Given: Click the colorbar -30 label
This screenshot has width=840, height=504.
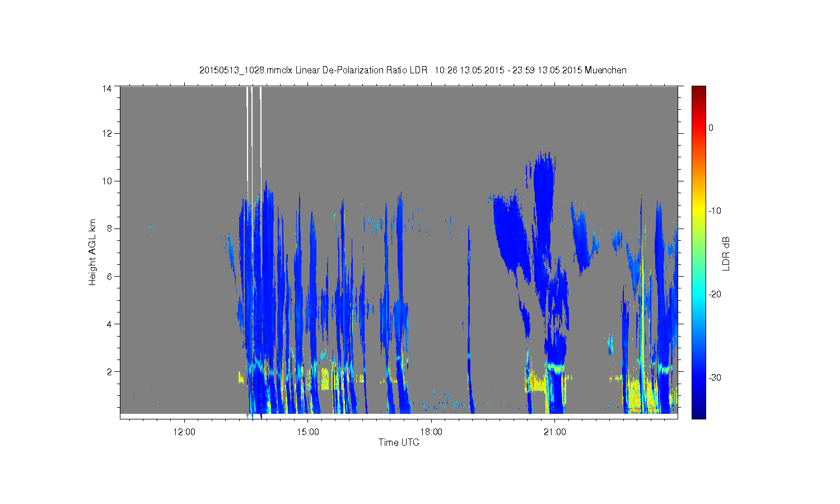Looking at the screenshot, I should click(715, 378).
